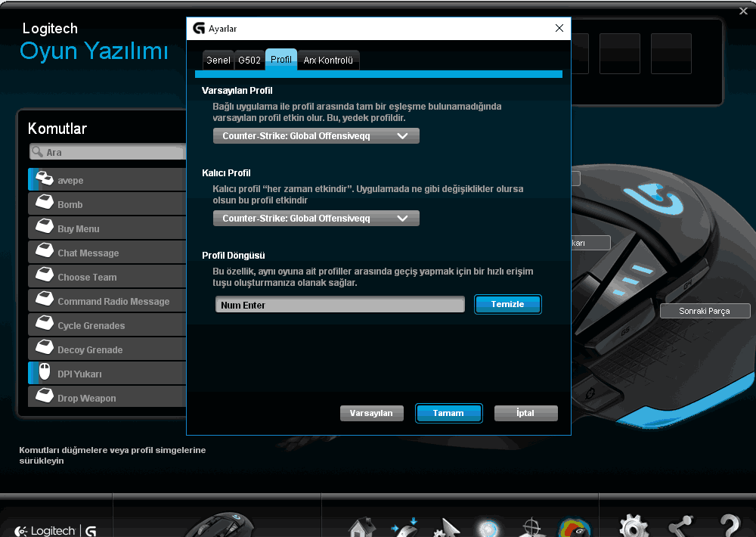Image resolution: width=756 pixels, height=537 pixels.
Task: Open the Kalıcı Profil dropdown
Action: 316,219
